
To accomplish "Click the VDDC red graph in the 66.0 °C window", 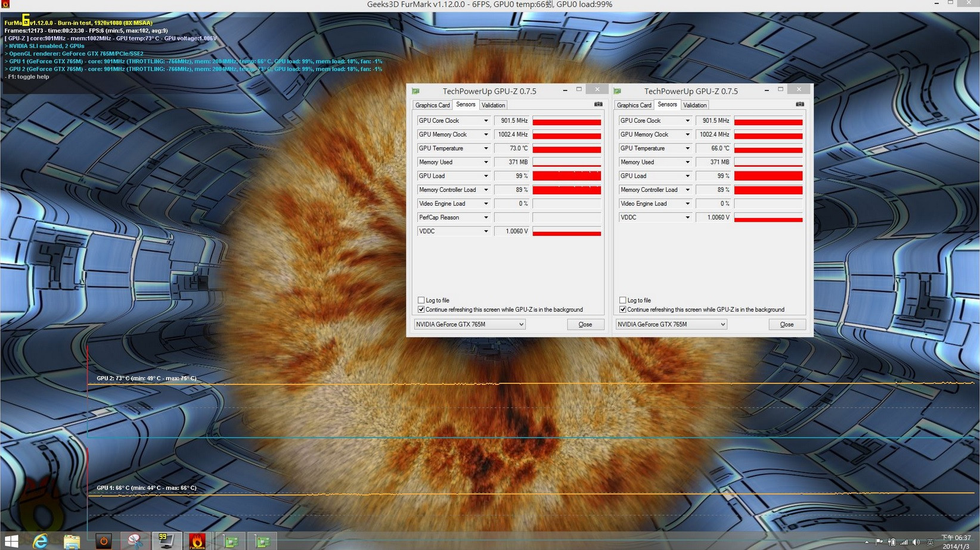I will (768, 217).
